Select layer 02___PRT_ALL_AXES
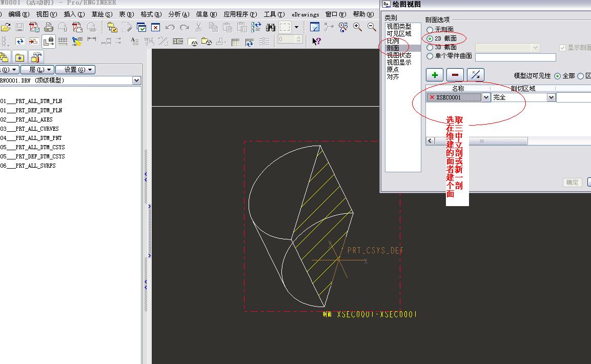 click(x=26, y=119)
